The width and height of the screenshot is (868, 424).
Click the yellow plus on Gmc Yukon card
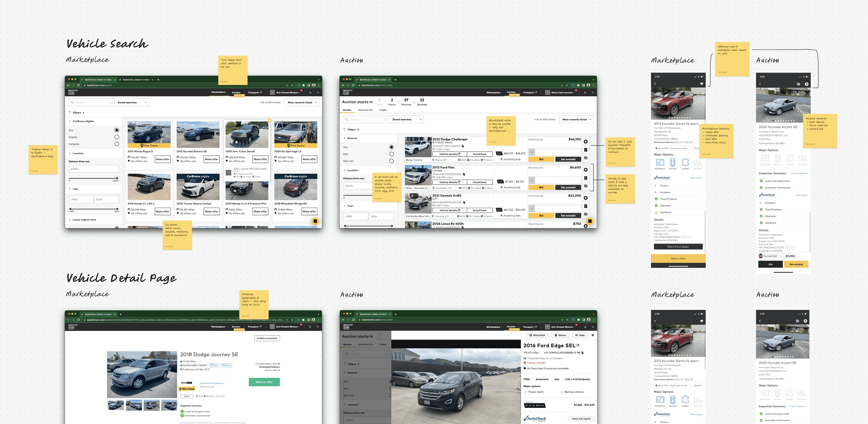pyautogui.click(x=270, y=120)
